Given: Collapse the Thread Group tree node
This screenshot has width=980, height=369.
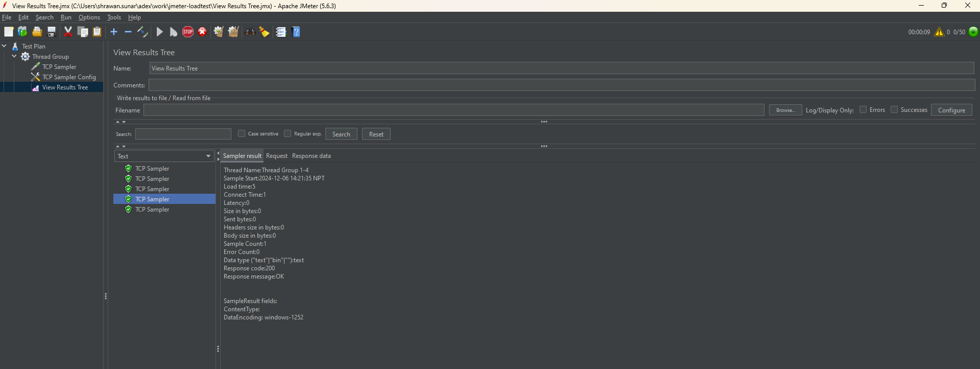Looking at the screenshot, I should coord(14,56).
